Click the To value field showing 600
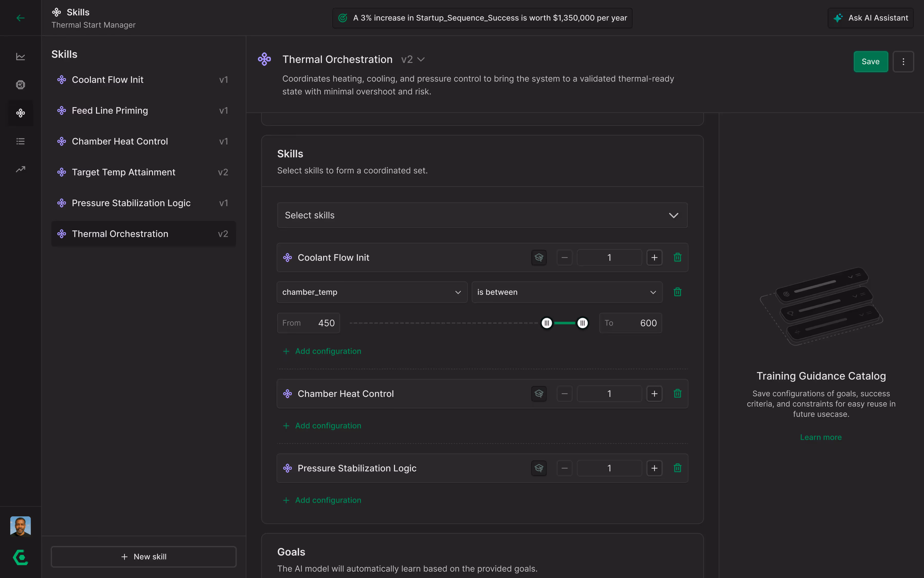924x578 pixels. 630,323
